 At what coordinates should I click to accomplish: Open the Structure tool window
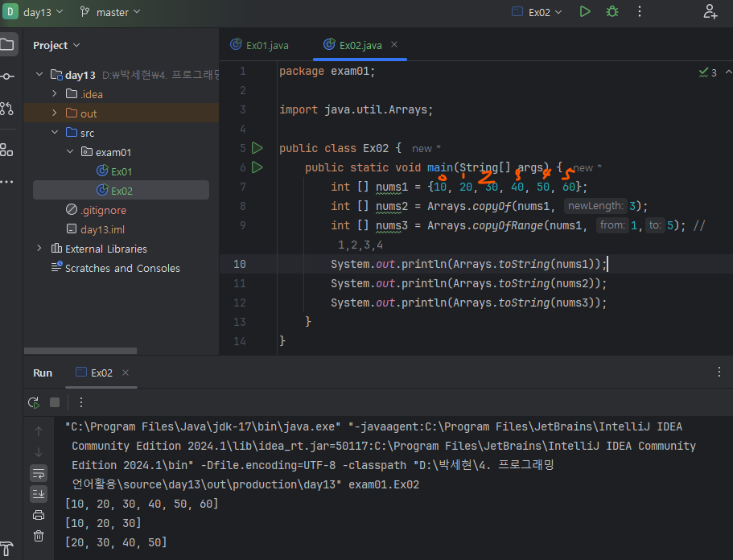pyautogui.click(x=7, y=150)
